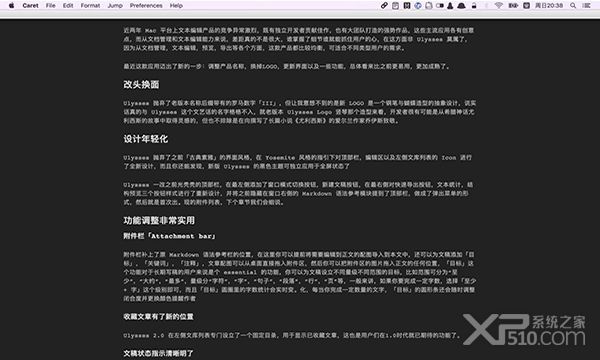This screenshot has width=600, height=360.
Task: Click the battery status icon
Action: [513, 5]
